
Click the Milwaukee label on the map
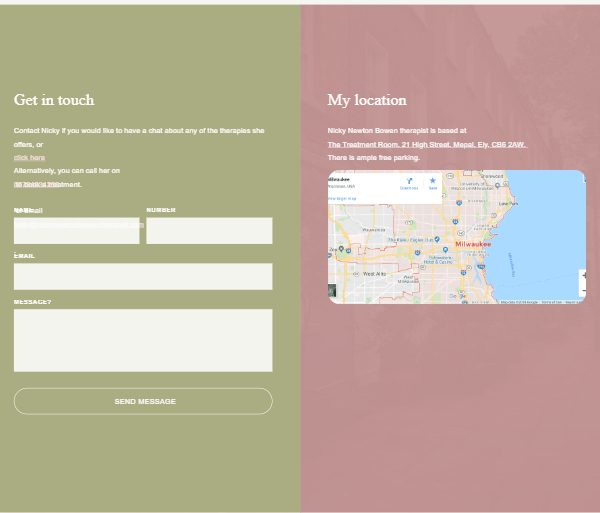coord(473,244)
